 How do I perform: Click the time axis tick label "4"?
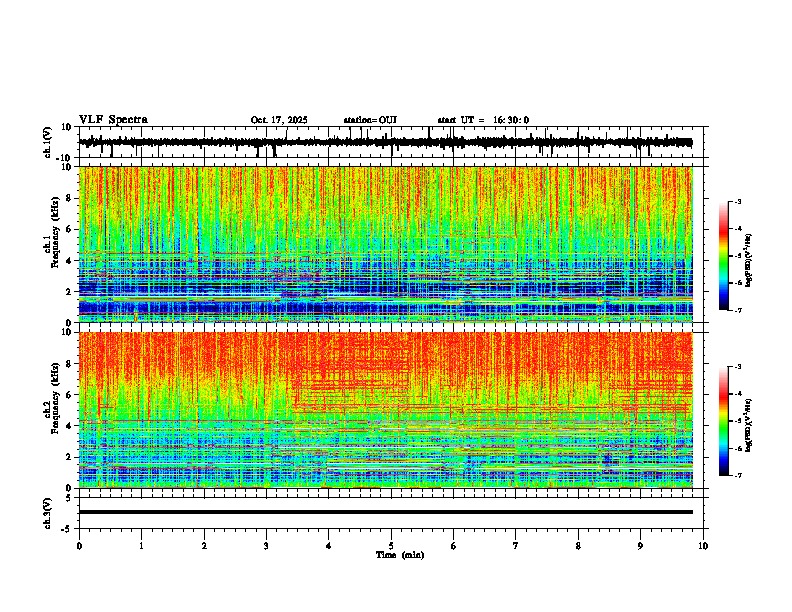(x=329, y=546)
